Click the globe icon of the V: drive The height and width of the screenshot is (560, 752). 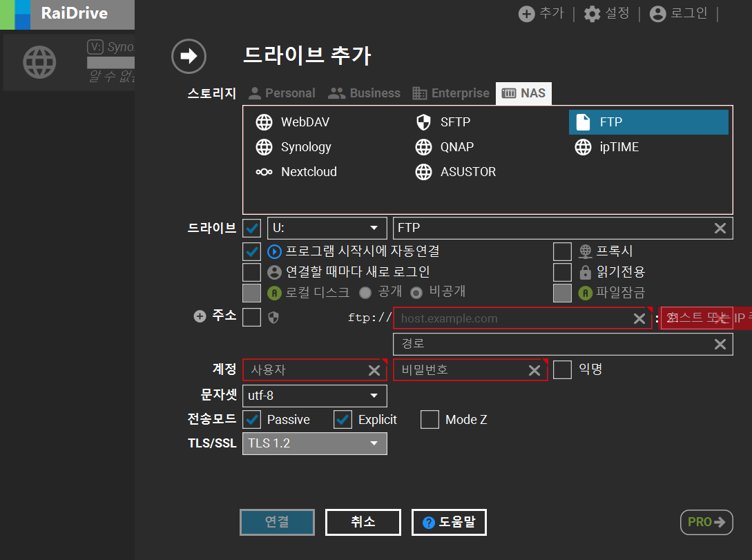(39, 62)
